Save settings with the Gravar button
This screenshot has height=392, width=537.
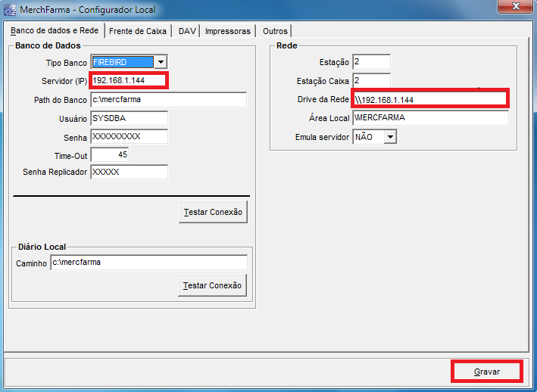(x=487, y=372)
